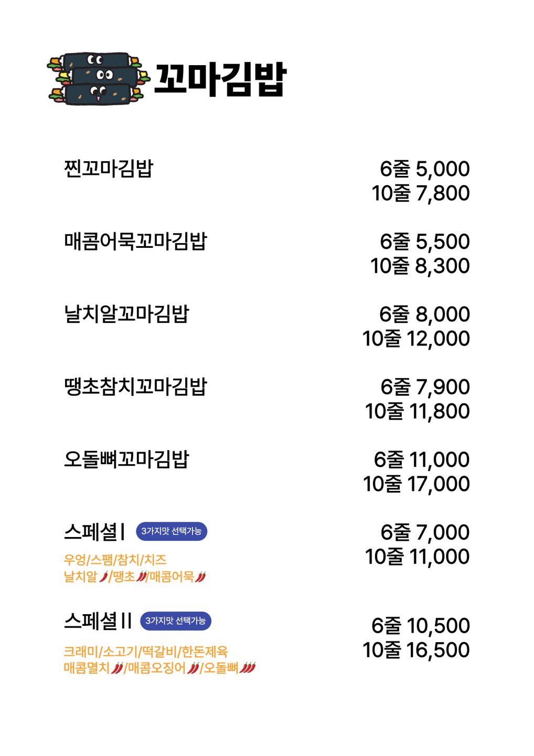Click the 우엉/스팸/참치/치즈 flavor line
The height and width of the screenshot is (756, 534).
[x=115, y=560]
